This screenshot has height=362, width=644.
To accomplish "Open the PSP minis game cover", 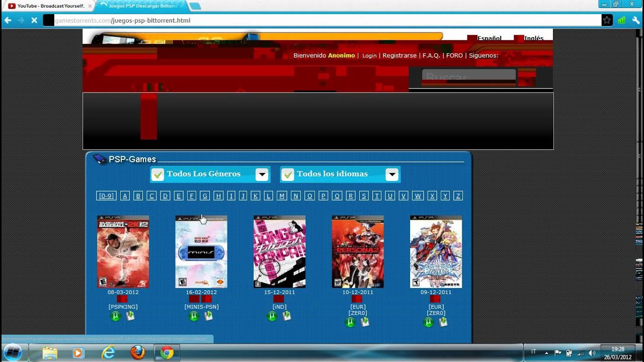I will pos(201,252).
